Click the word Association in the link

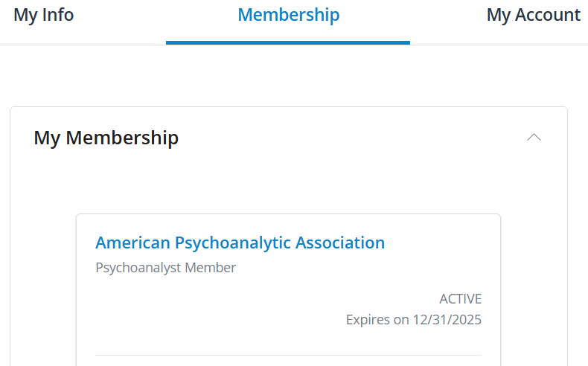pyautogui.click(x=340, y=243)
